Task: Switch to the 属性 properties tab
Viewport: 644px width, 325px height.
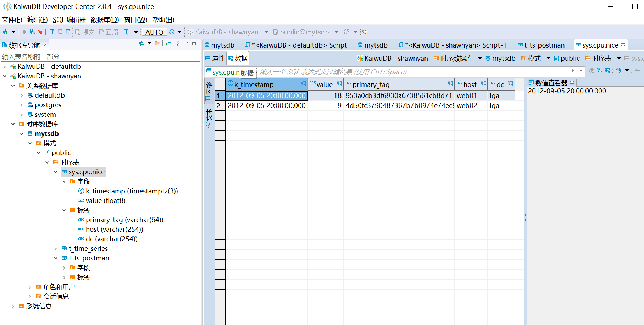Action: tap(215, 59)
